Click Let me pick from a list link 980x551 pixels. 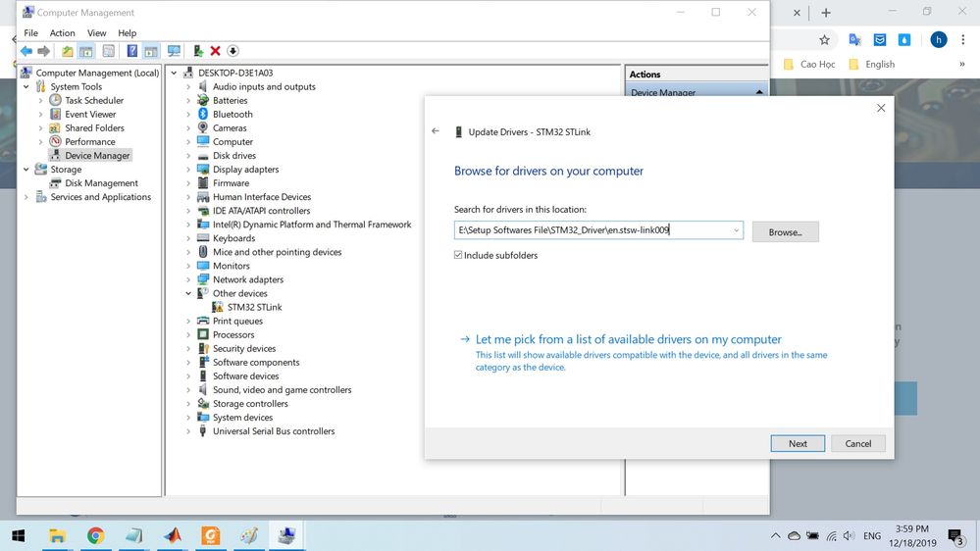click(628, 339)
